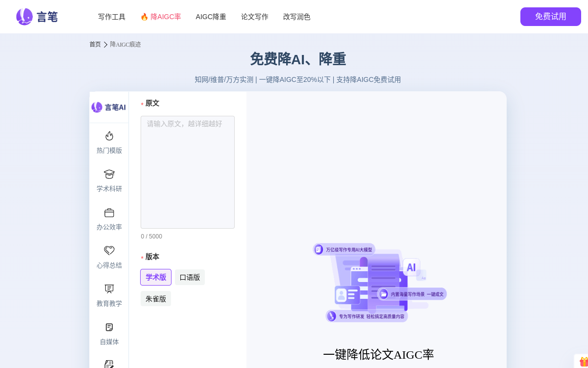Click the 言笔AI sidebar logo

point(109,107)
